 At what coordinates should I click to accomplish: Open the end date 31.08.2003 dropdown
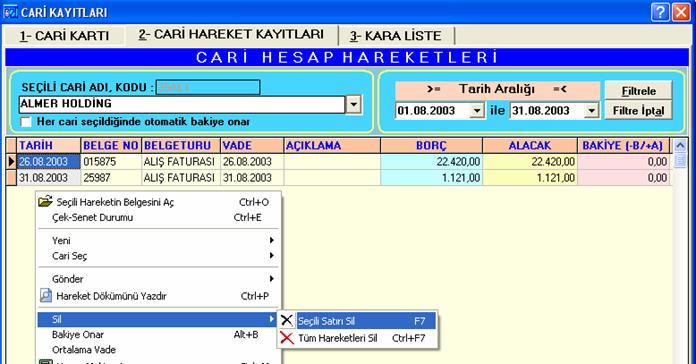pos(591,111)
